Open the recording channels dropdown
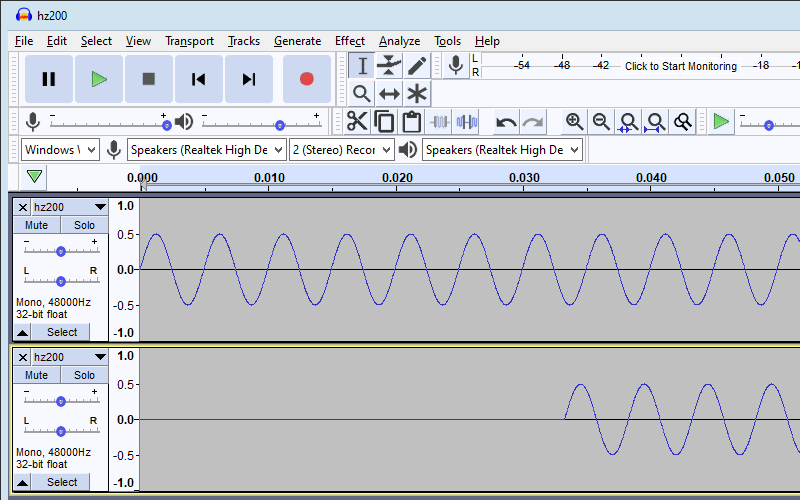Image resolution: width=800 pixels, height=500 pixels. click(340, 150)
